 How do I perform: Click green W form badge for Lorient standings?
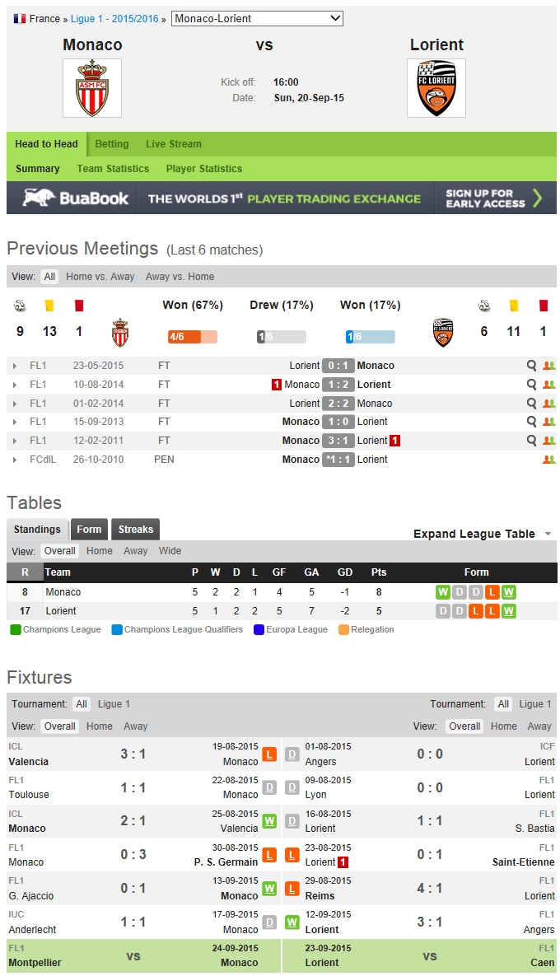(x=509, y=611)
